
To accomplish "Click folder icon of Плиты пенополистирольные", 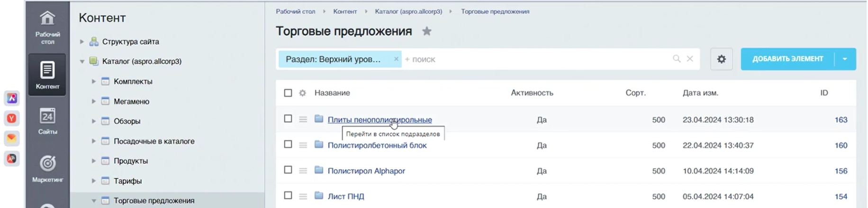I will click(x=319, y=119).
